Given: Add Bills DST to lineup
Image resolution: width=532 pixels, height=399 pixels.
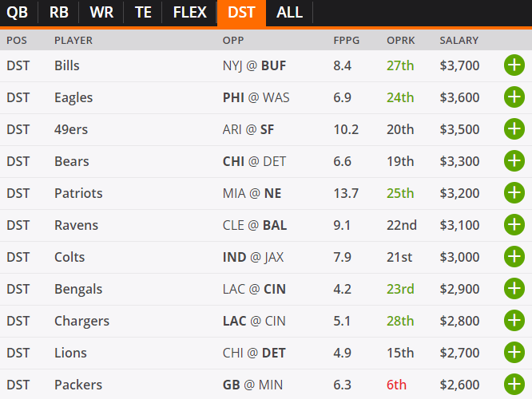Looking at the screenshot, I should pyautogui.click(x=514, y=65).
